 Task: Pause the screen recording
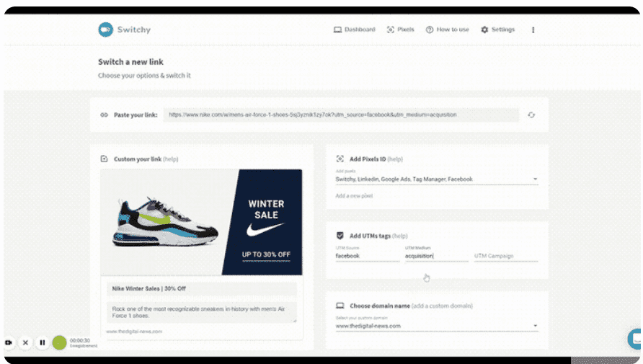(x=43, y=342)
